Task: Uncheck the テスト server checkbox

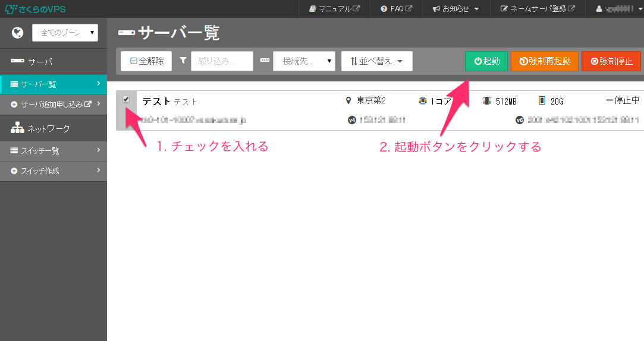Action: point(126,99)
